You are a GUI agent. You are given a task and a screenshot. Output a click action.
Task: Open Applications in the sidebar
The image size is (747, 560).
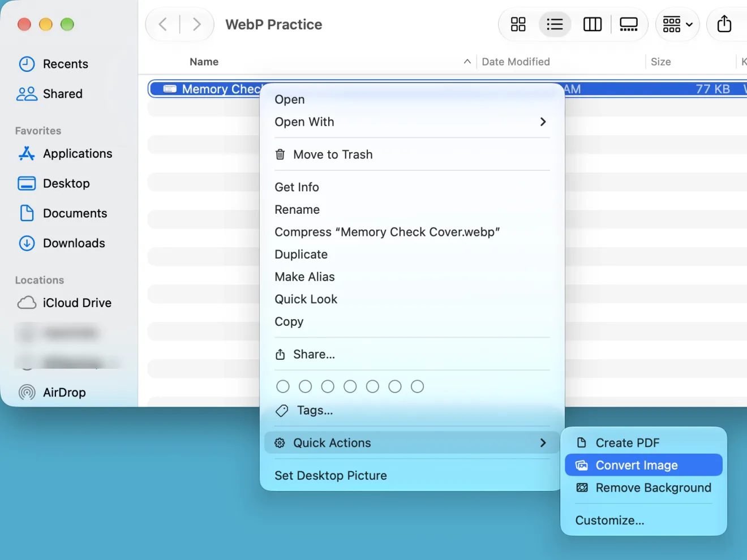click(65, 154)
